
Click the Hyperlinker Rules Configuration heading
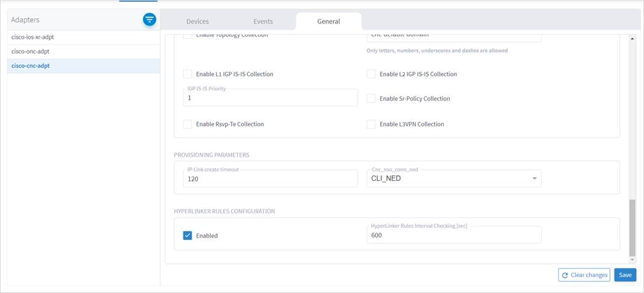(x=224, y=211)
